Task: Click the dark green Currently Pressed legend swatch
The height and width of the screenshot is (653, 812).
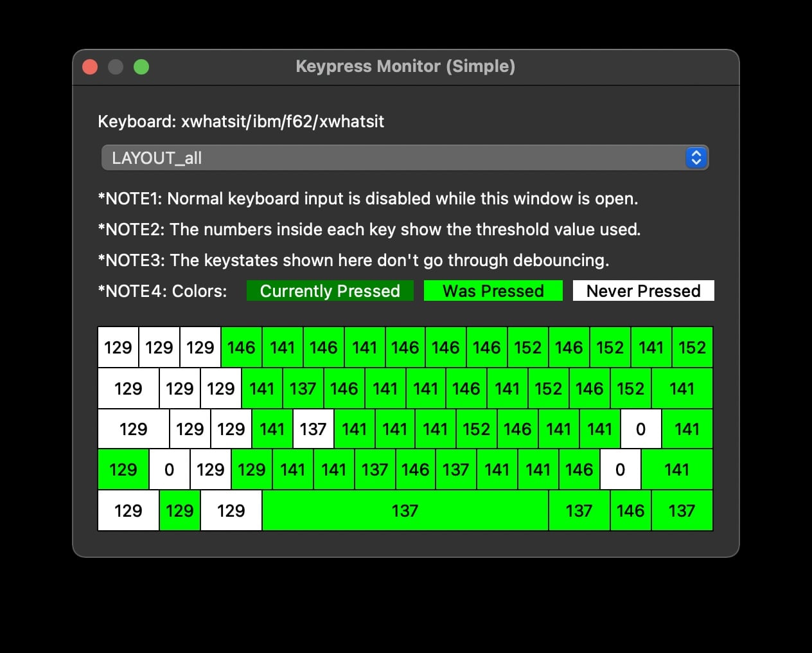Action: coord(330,291)
